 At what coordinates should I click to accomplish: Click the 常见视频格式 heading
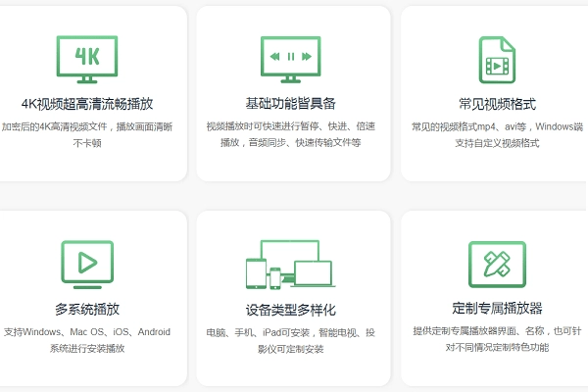coord(497,103)
